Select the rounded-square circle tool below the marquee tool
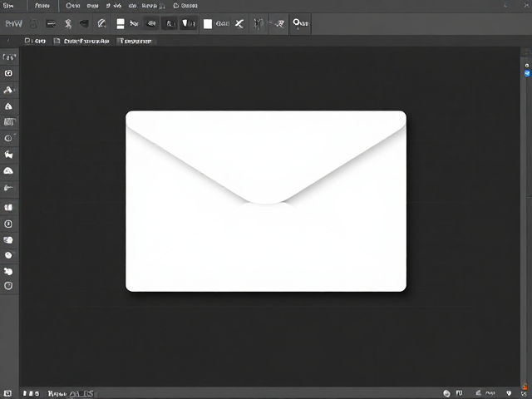Image resolution: width=532 pixels, height=399 pixels. click(8, 73)
